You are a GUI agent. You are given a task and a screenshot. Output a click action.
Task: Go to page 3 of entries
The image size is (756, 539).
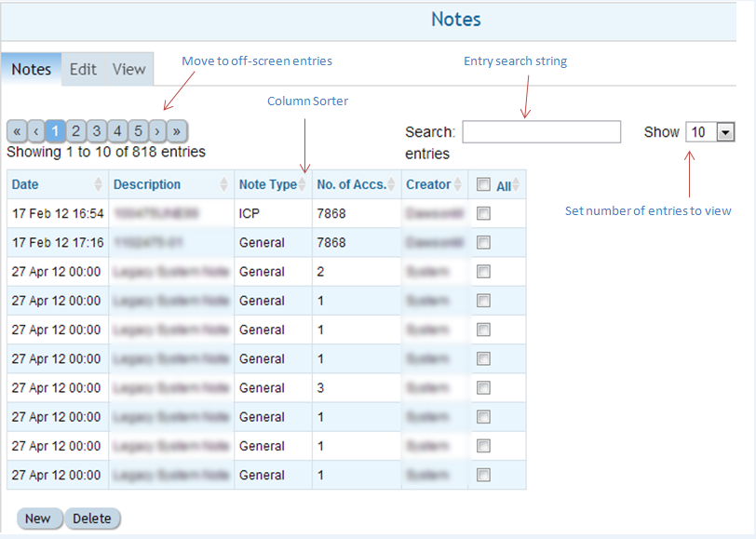click(x=96, y=130)
